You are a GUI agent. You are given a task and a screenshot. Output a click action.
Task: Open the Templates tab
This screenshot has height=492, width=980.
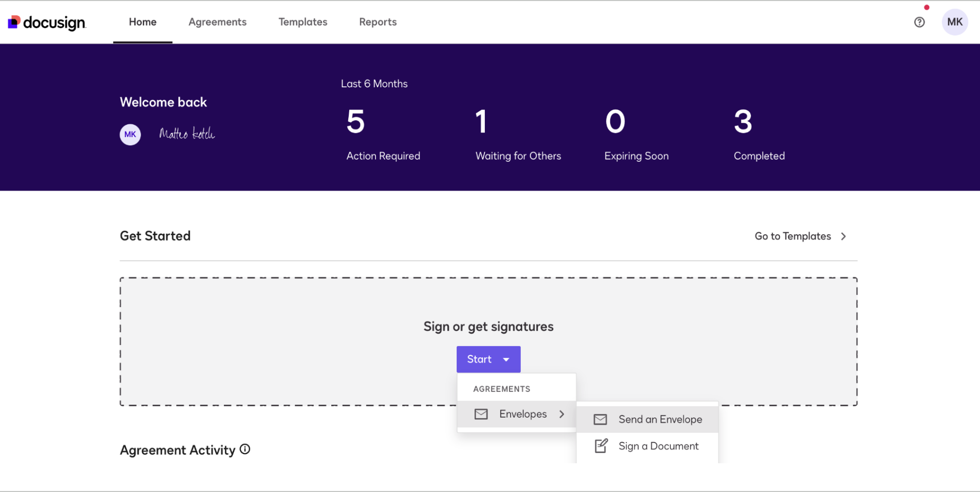pos(303,22)
